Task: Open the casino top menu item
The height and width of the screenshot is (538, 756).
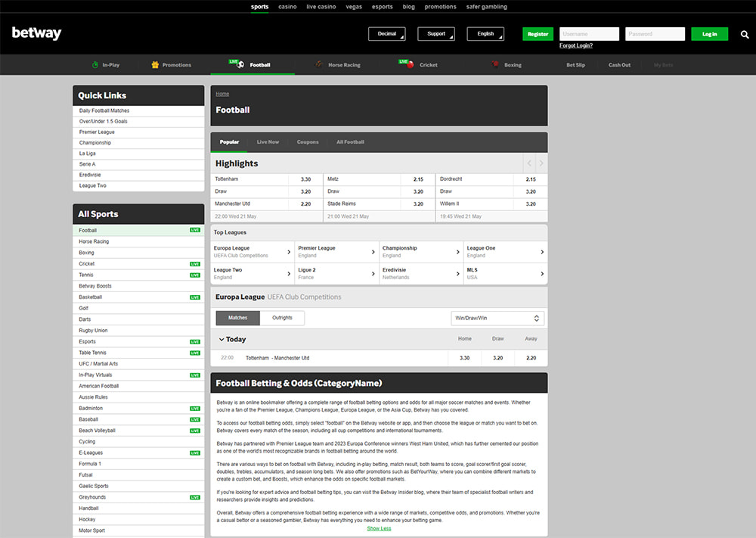Action: point(287,7)
